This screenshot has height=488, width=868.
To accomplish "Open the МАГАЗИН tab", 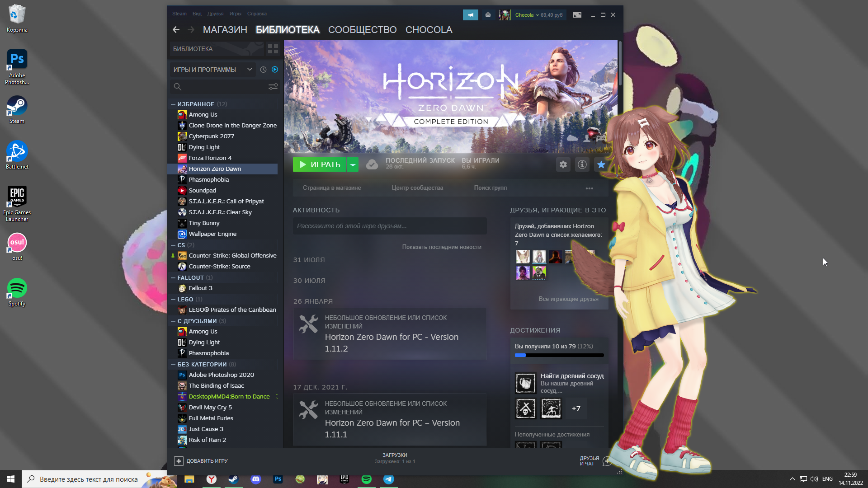I will pyautogui.click(x=225, y=30).
